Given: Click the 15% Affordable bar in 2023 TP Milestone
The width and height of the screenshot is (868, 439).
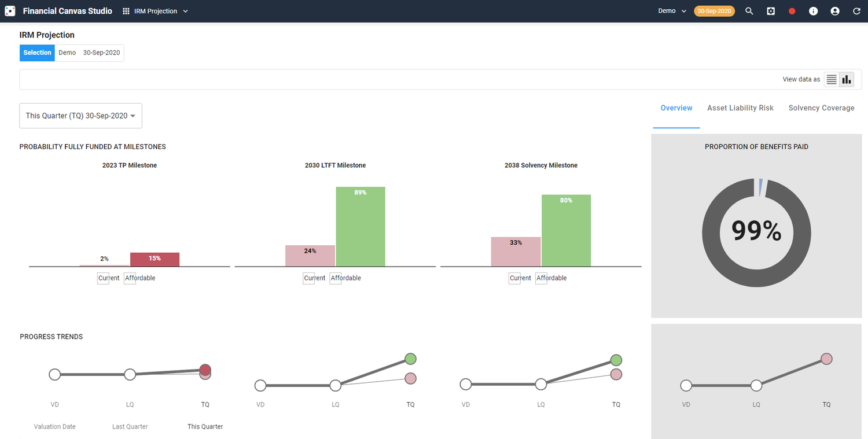Looking at the screenshot, I should [155, 259].
